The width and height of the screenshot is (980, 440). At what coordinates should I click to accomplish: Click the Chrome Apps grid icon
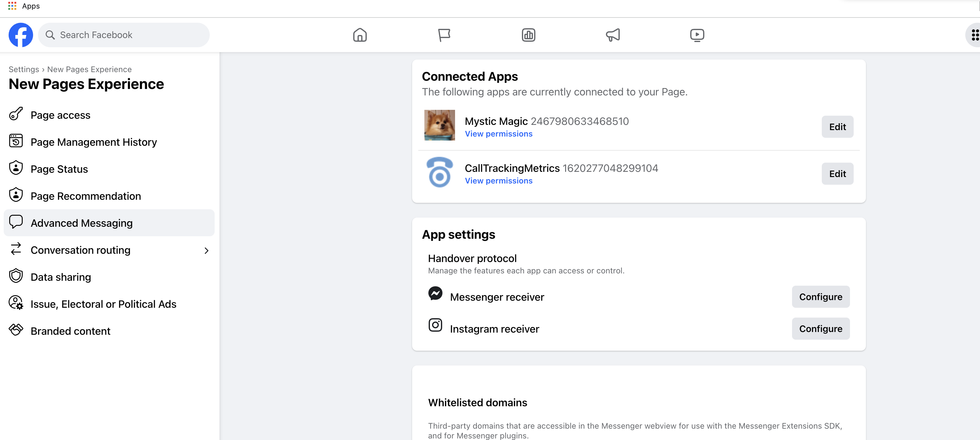point(12,6)
